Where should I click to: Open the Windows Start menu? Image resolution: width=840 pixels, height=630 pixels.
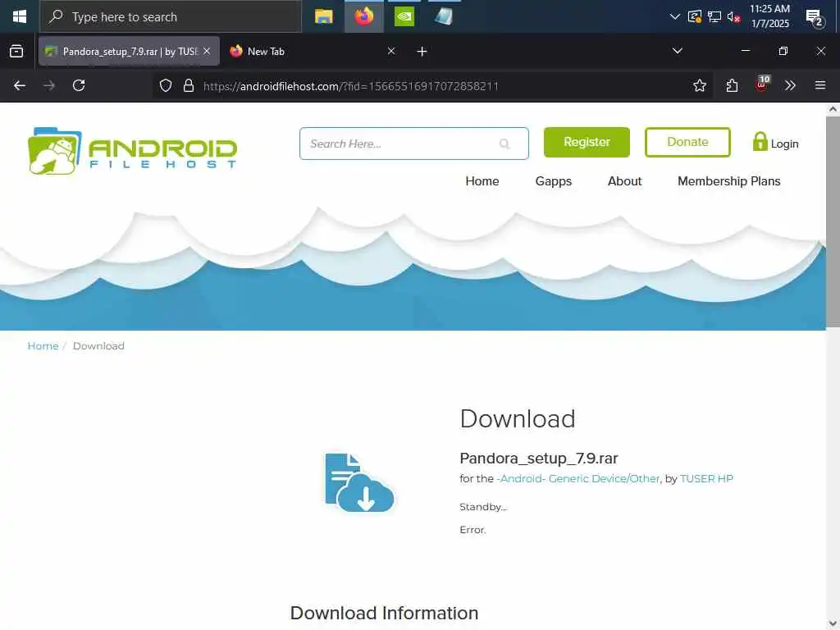20,16
